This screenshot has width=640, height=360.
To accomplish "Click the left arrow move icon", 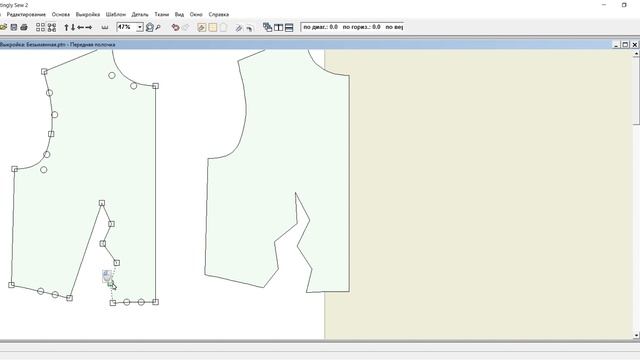I will click(x=80, y=27).
